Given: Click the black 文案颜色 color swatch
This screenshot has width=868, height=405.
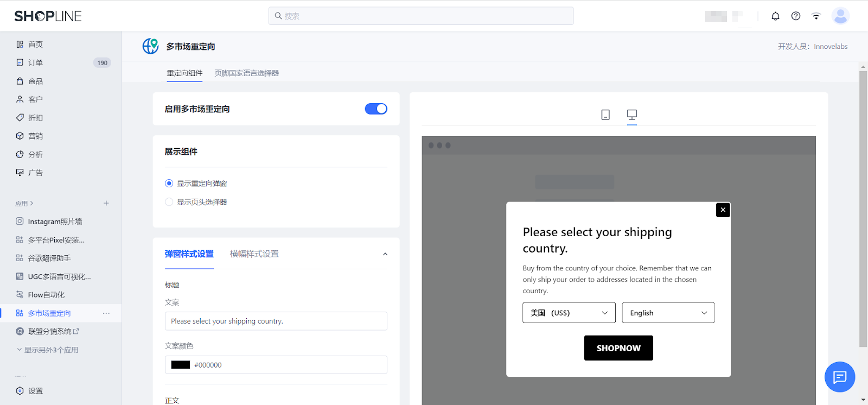Looking at the screenshot, I should (181, 365).
